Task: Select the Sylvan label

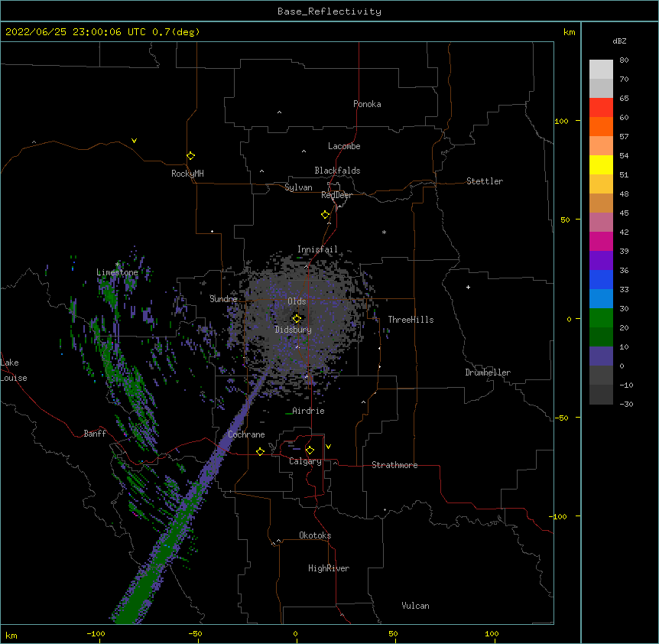Action: tap(298, 187)
